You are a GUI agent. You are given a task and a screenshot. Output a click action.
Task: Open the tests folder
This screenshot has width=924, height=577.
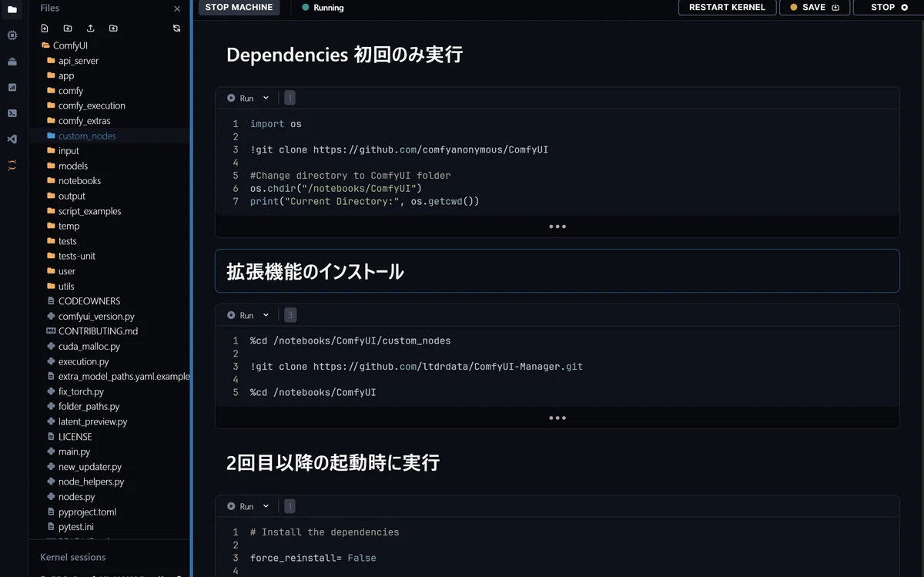(62, 241)
